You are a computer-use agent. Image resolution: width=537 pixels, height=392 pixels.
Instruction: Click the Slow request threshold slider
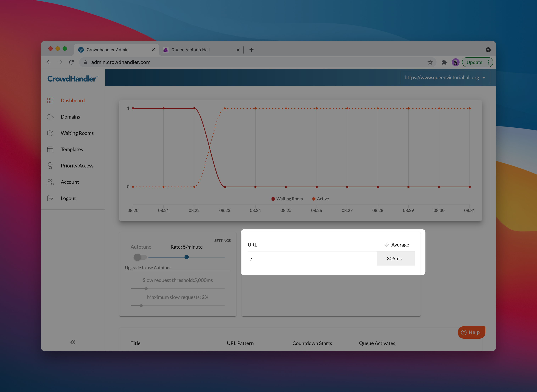[178, 289]
